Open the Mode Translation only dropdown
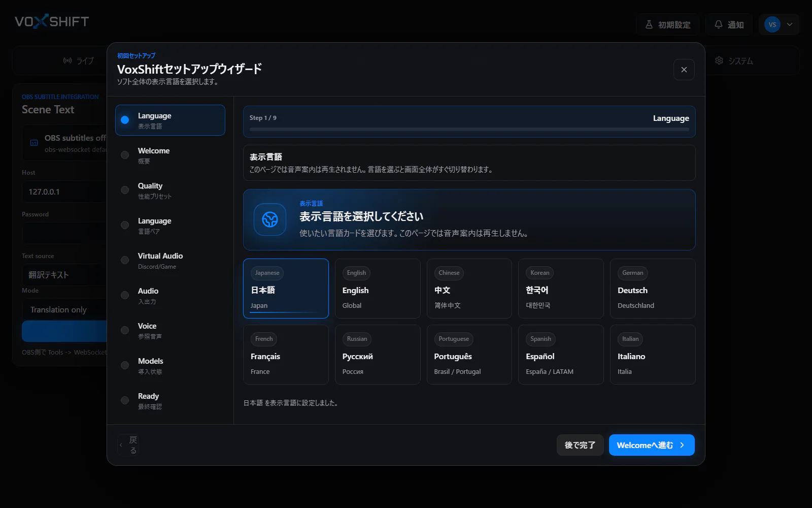The height and width of the screenshot is (508, 812). (x=65, y=309)
